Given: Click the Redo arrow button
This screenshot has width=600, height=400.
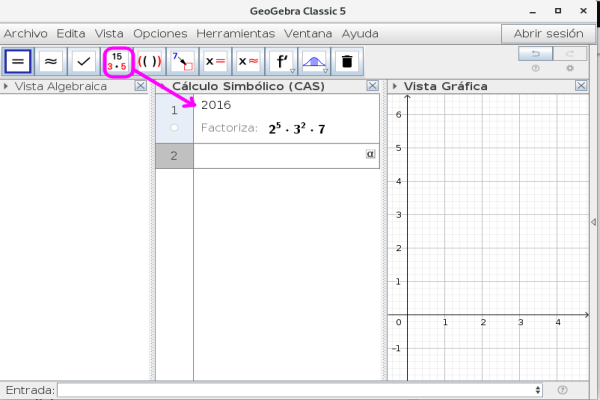Looking at the screenshot, I should pyautogui.click(x=570, y=54).
